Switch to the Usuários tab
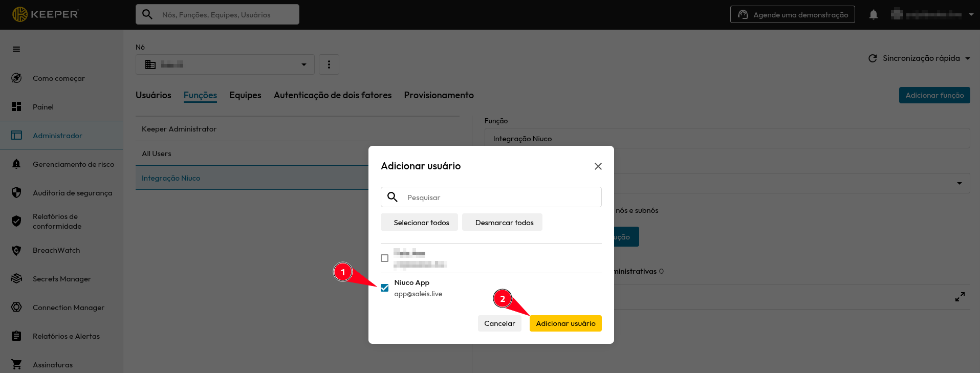Image resolution: width=980 pixels, height=373 pixels. tap(154, 95)
